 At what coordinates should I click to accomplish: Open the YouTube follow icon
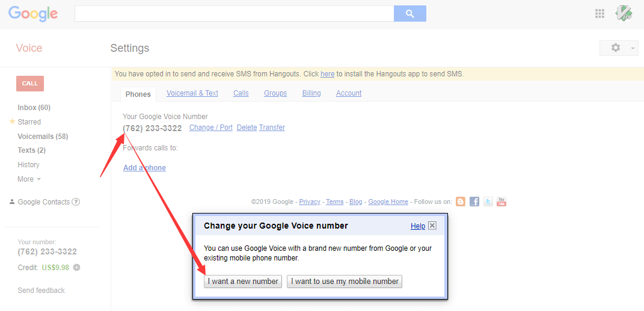point(501,202)
